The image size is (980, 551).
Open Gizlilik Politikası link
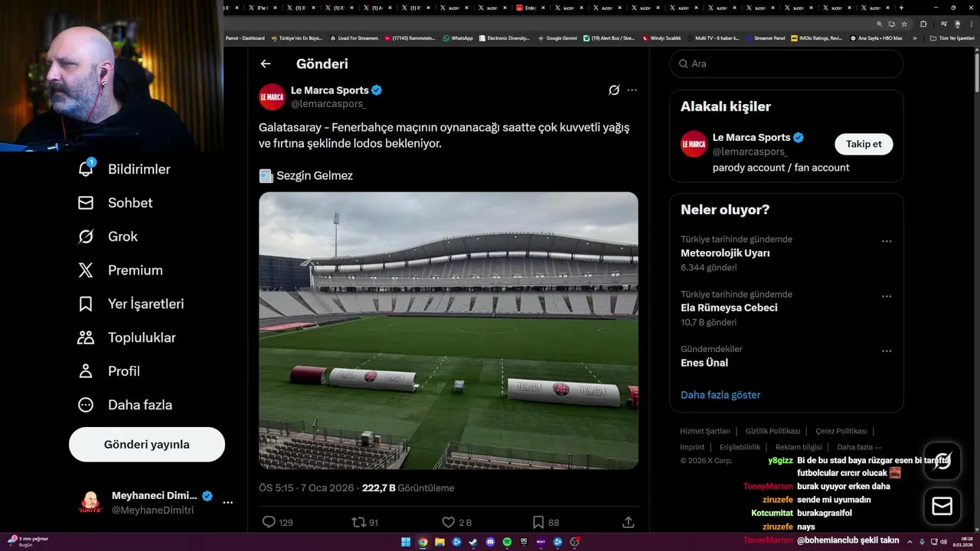point(773,431)
